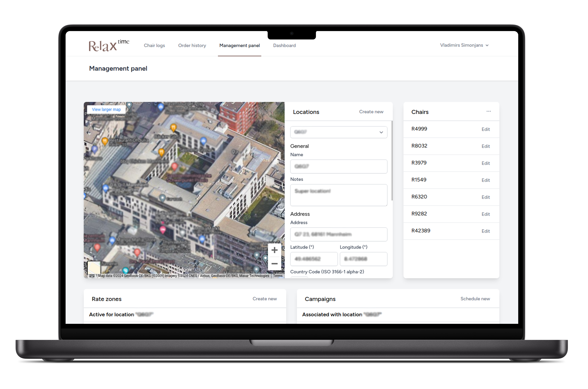Viewport: 588px width, 389px height.
Task: Create new location
Action: (x=371, y=112)
